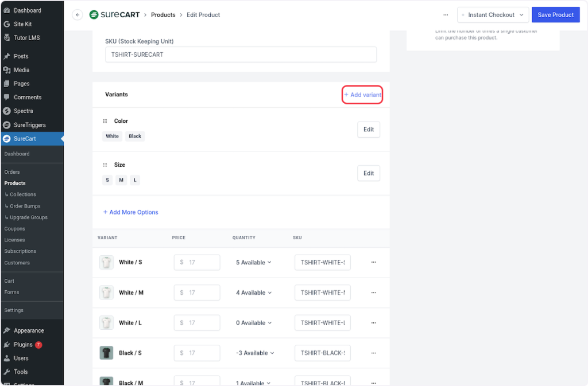This screenshot has height=386, width=588.
Task: Click the drag handle for Size option
Action: tap(105, 165)
